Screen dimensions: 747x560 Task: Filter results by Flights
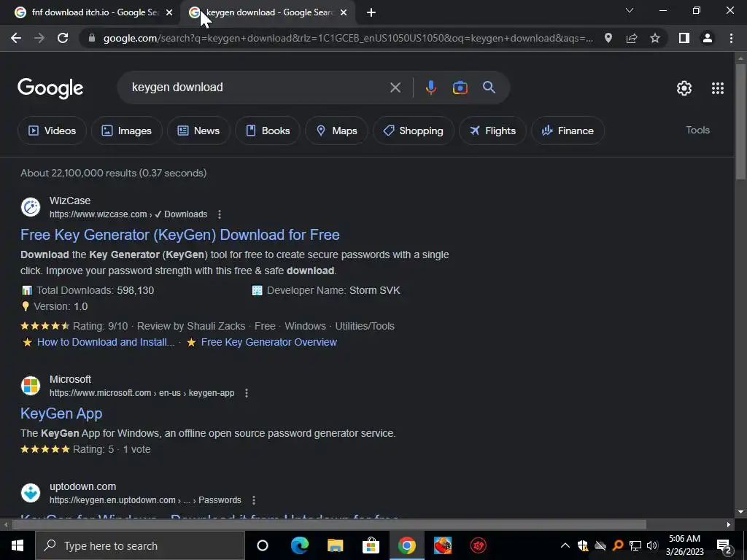coord(492,131)
